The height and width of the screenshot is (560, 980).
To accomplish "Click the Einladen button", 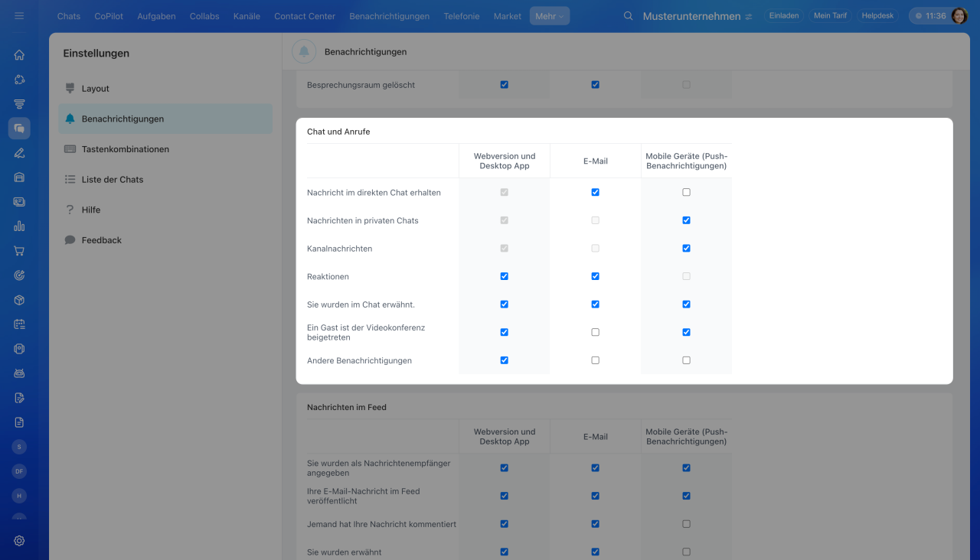I will pyautogui.click(x=784, y=16).
